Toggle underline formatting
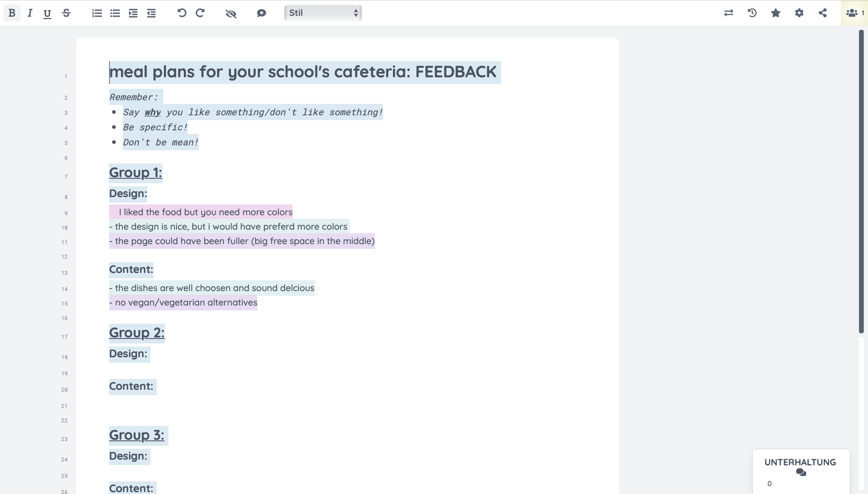The image size is (868, 494). click(47, 13)
